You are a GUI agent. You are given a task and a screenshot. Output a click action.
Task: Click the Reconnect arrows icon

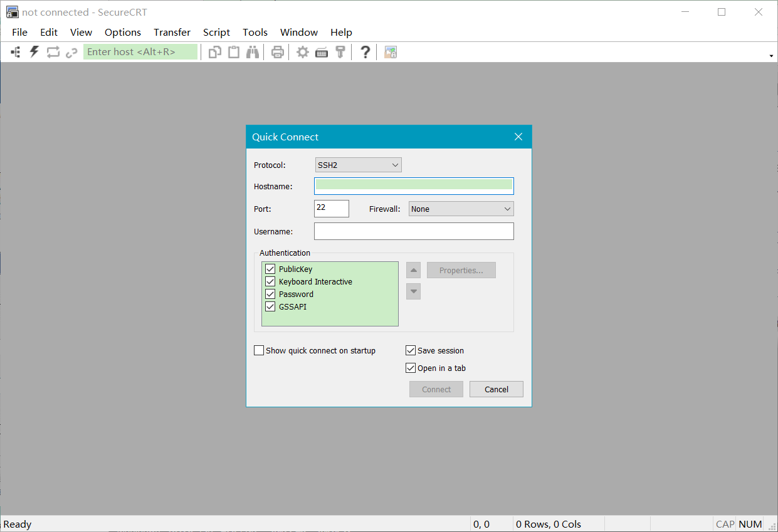(53, 52)
